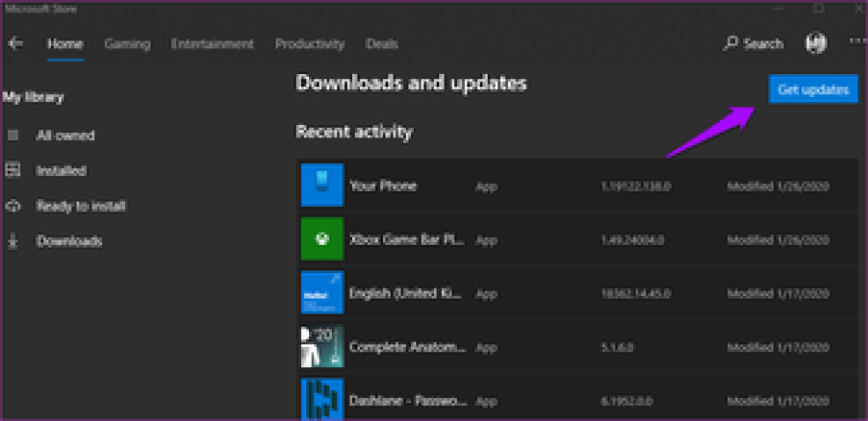Open the Deals tab
This screenshot has height=421, width=868.
pos(382,44)
